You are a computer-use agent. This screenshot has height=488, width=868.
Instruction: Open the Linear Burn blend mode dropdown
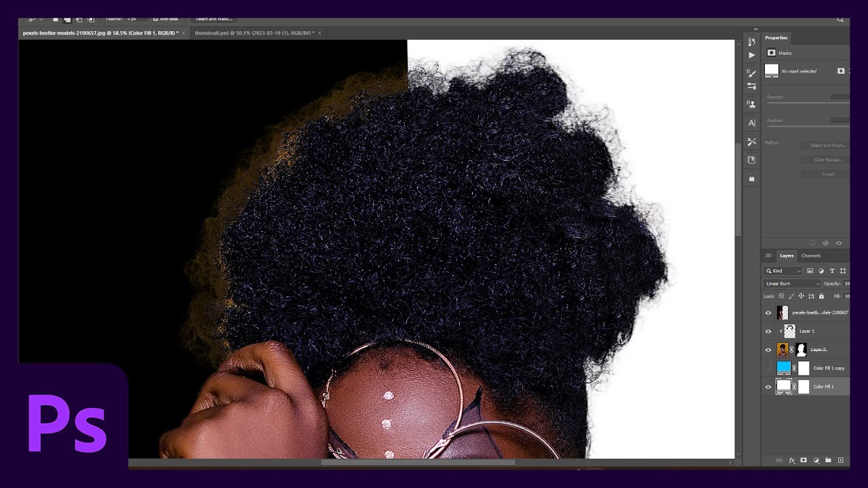pyautogui.click(x=792, y=283)
